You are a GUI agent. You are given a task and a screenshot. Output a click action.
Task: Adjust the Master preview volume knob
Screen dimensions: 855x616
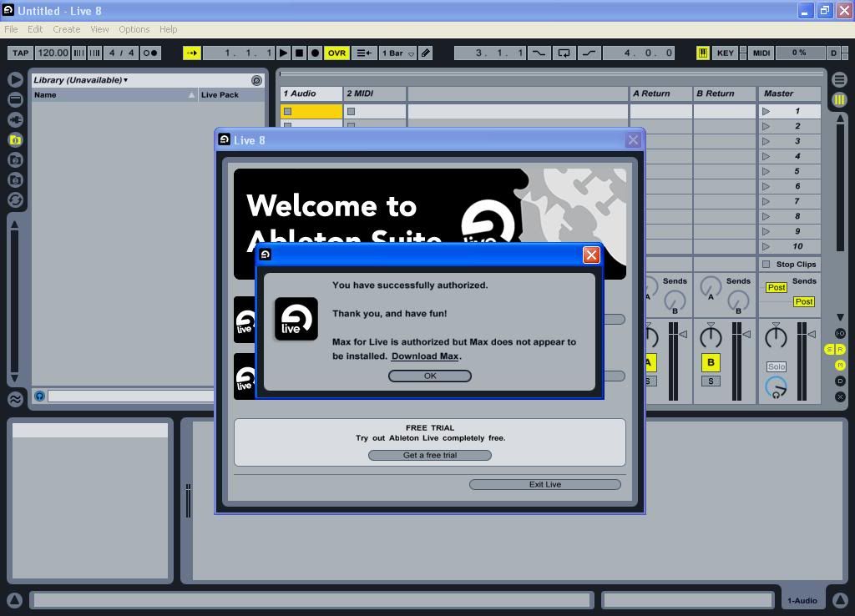click(x=776, y=386)
